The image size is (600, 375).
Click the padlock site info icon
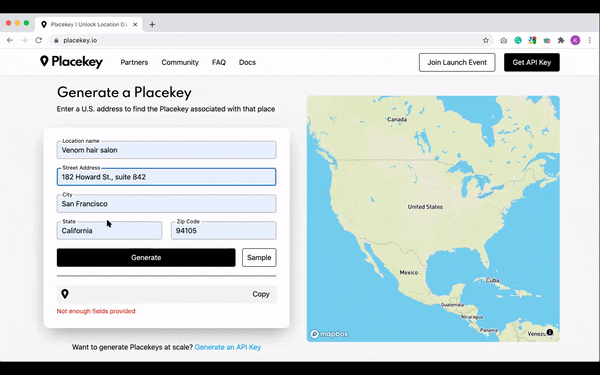[x=56, y=40]
